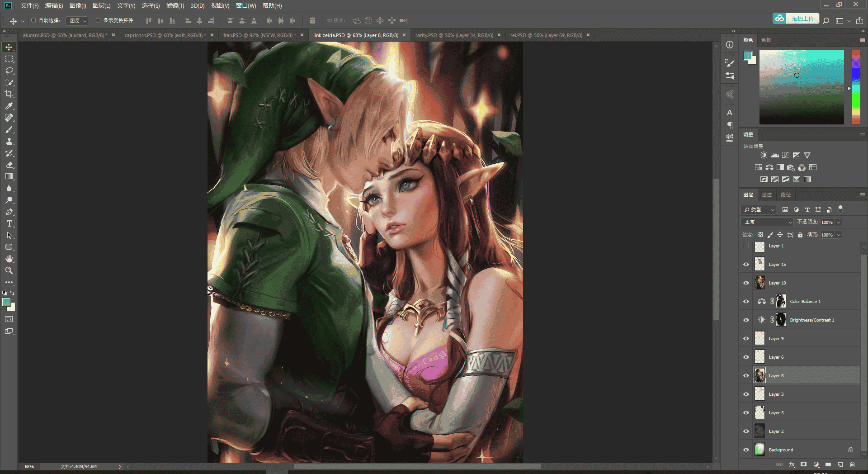Select the Hand tool
The width and height of the screenshot is (868, 474).
point(9,259)
